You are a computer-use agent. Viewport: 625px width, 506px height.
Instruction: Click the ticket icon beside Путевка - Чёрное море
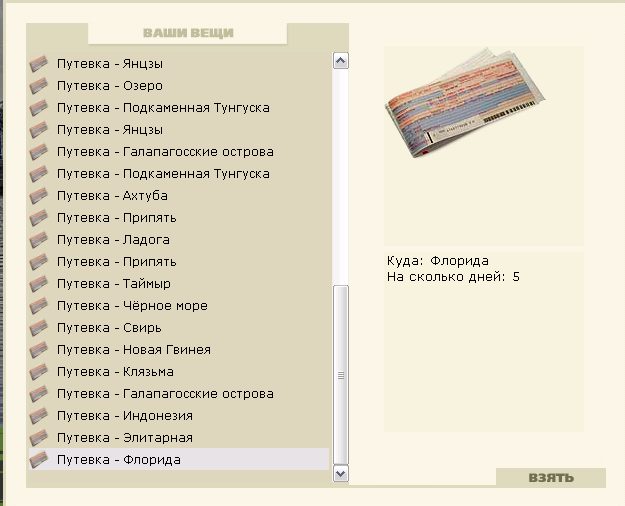tap(39, 306)
